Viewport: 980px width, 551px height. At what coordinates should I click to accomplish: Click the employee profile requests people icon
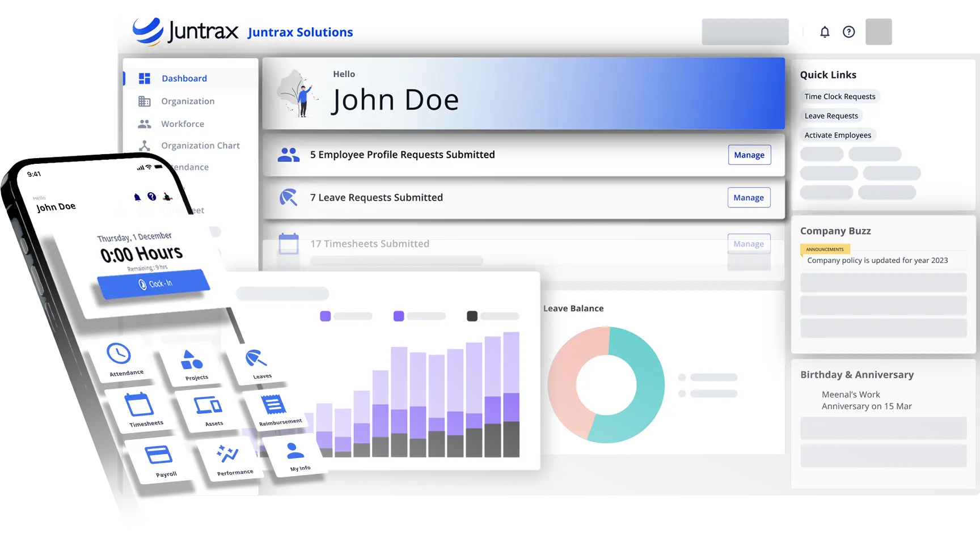[x=289, y=155]
